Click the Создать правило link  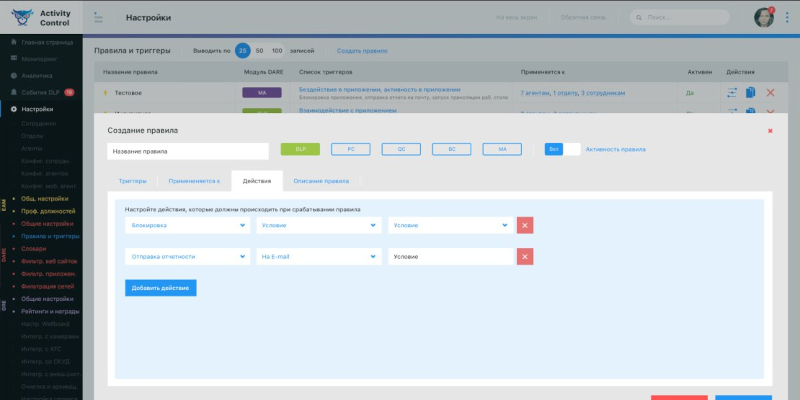click(x=361, y=50)
